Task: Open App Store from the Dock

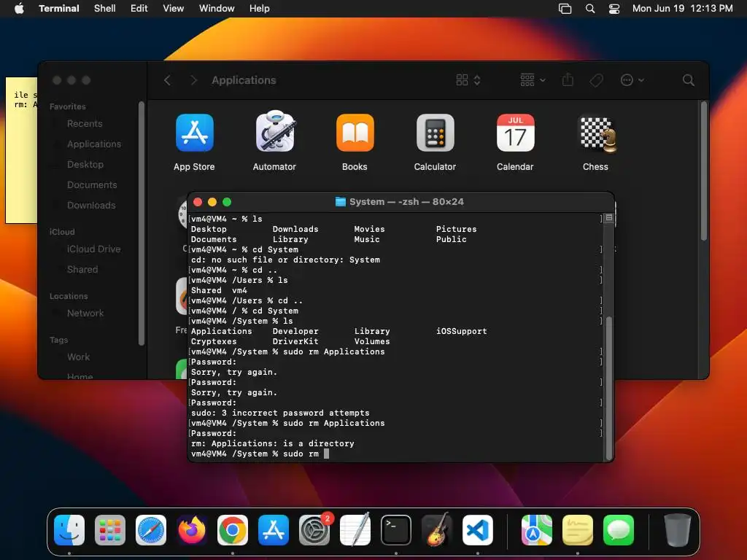Action: (x=274, y=530)
